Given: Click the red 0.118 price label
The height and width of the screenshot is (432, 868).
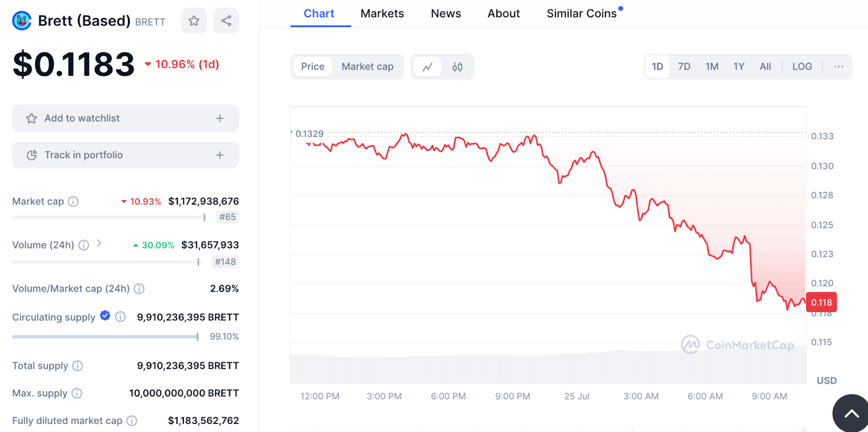Looking at the screenshot, I should point(821,302).
